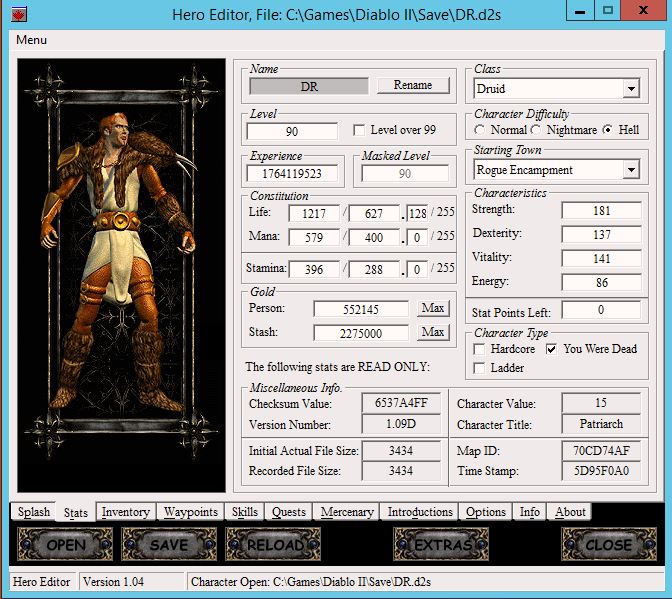Click the Dexterity field 137

click(601, 235)
